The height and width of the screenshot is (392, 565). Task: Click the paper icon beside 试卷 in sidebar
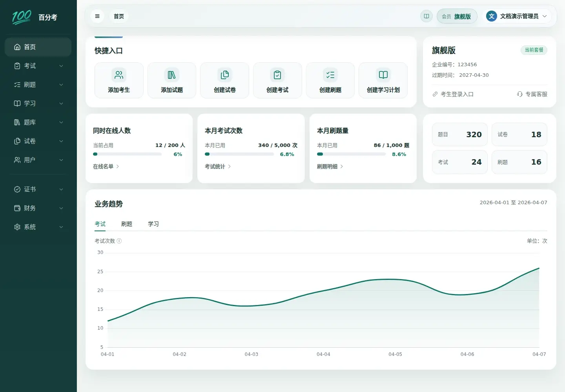17,141
